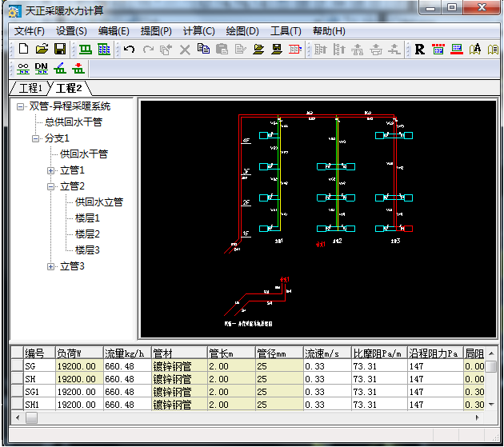Image resolution: width=504 pixels, height=447 pixels.
Task: Click the blue panel with red bar icon
Action: 457,49
